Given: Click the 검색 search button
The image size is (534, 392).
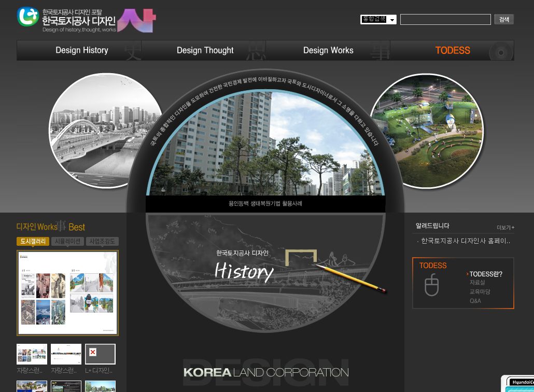Looking at the screenshot, I should pyautogui.click(x=504, y=19).
